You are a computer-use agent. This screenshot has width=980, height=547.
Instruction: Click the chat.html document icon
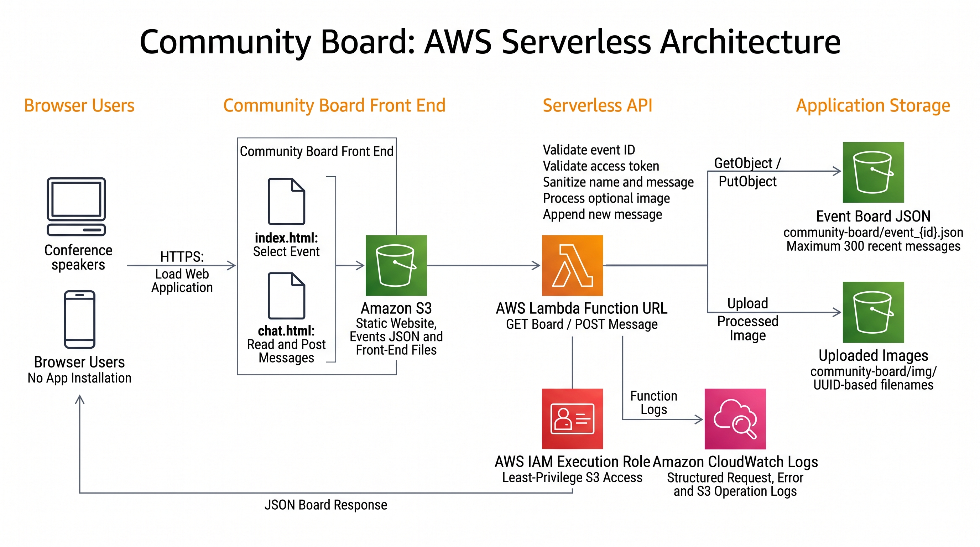(286, 296)
